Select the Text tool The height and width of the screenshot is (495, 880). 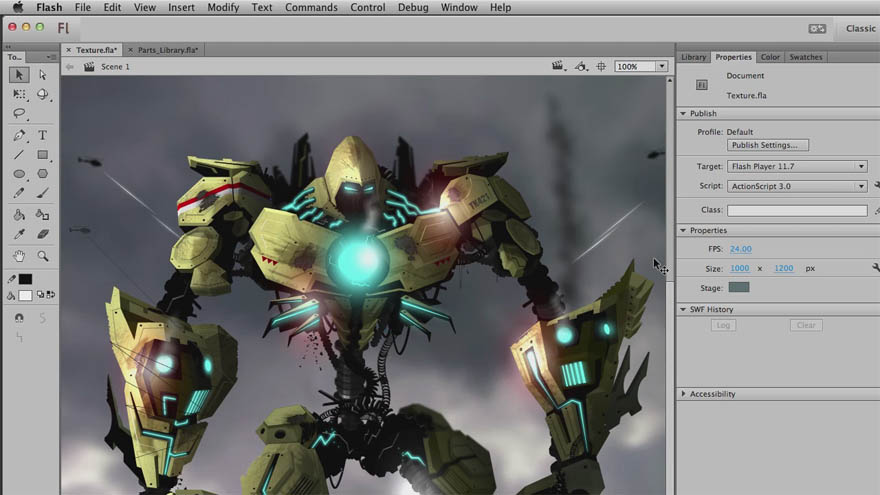coord(43,135)
